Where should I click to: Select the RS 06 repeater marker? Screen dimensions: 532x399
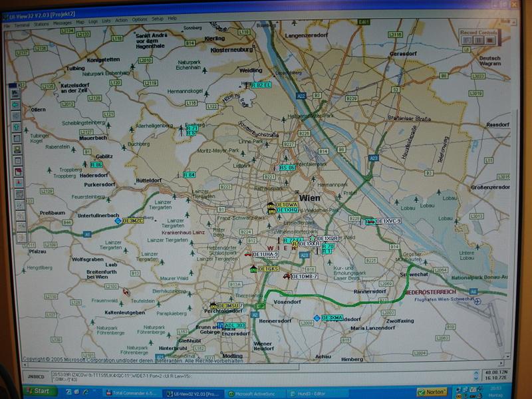(x=287, y=168)
